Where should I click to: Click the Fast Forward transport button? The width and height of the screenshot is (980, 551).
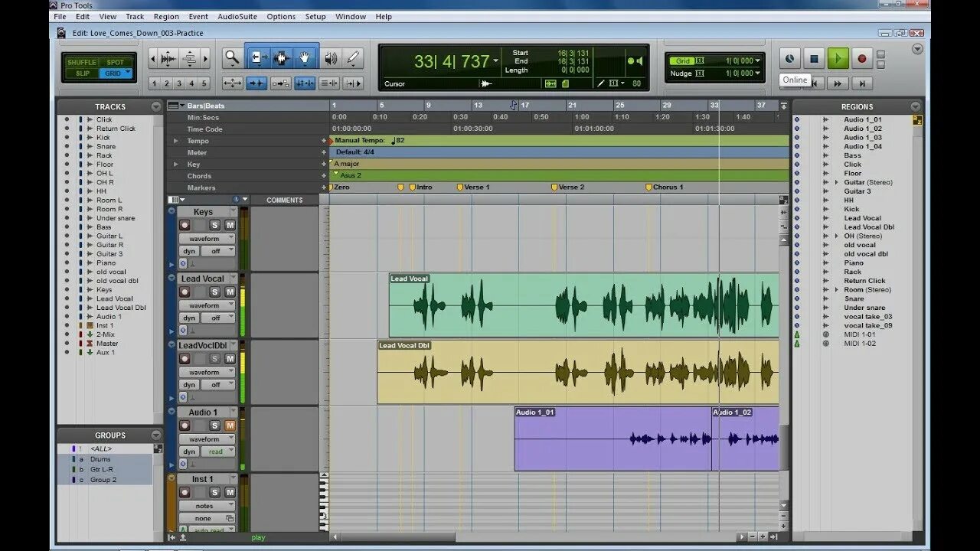click(x=838, y=83)
